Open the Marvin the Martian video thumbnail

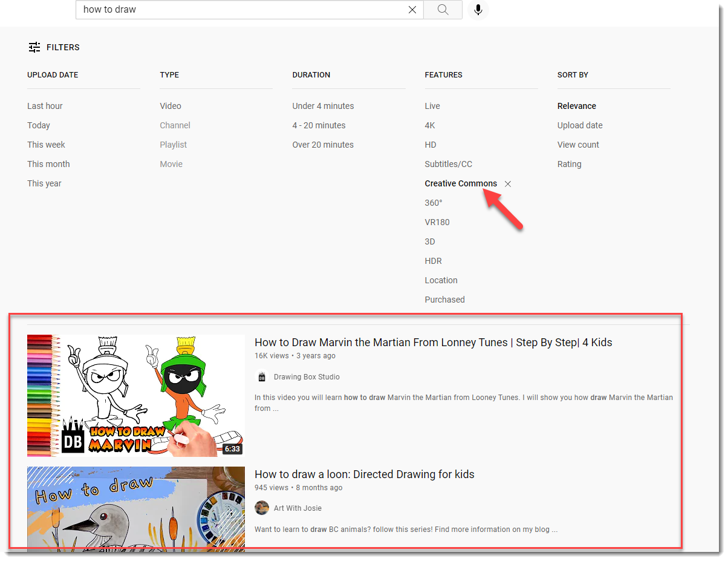point(136,395)
